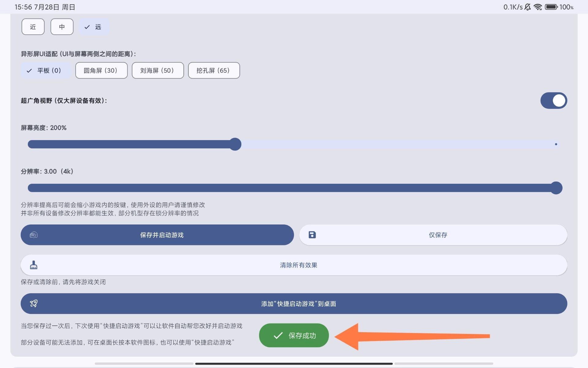Choose 圆角屏 (30) screen adaptation
Viewport: 588px width, 368px height.
point(101,71)
